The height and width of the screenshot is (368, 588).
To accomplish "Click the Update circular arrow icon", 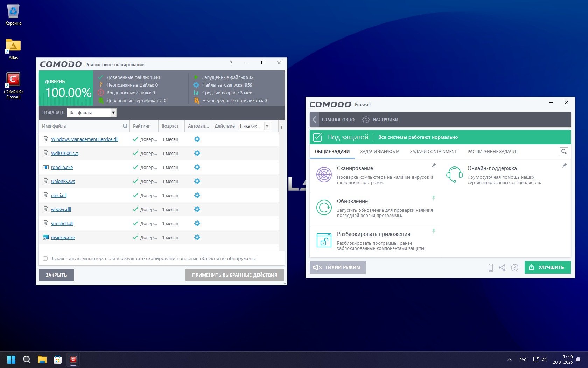I will (324, 207).
